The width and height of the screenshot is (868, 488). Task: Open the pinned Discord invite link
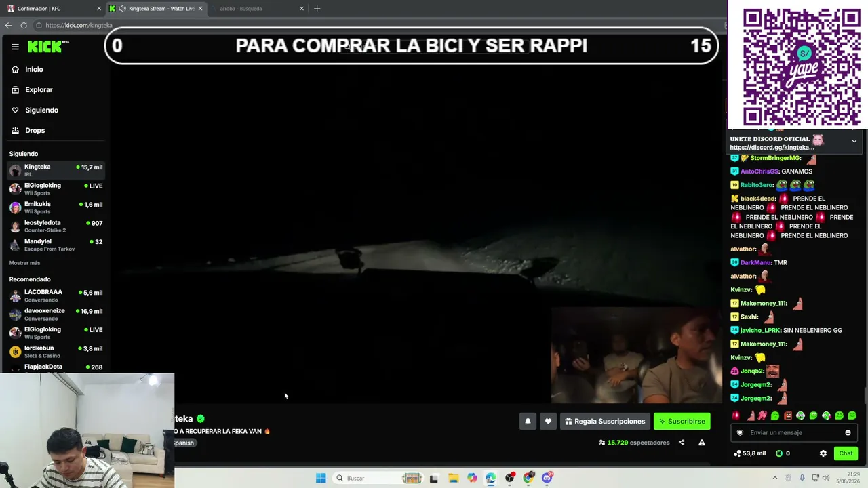[x=772, y=147]
